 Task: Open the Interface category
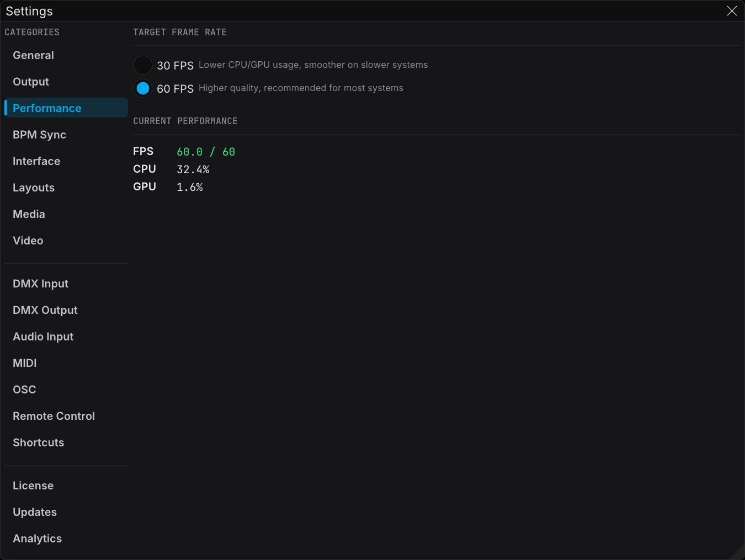[66, 161]
